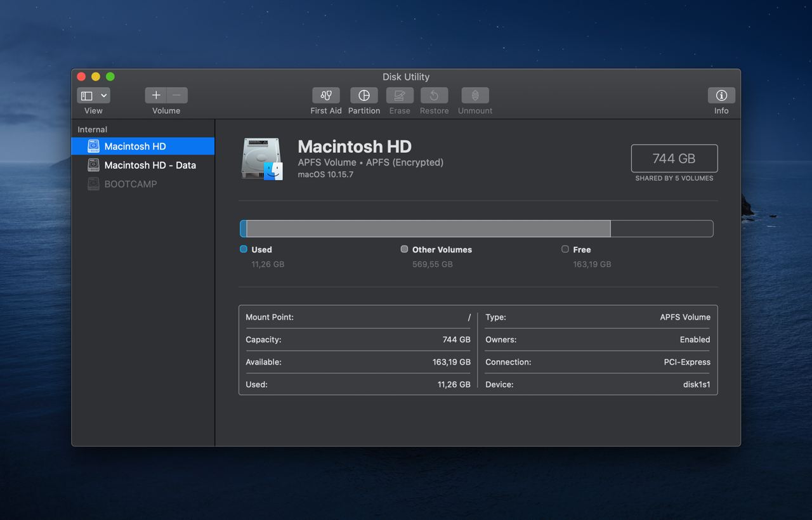This screenshot has width=812, height=520.
Task: Click the Disk Utility window title
Action: click(x=406, y=77)
